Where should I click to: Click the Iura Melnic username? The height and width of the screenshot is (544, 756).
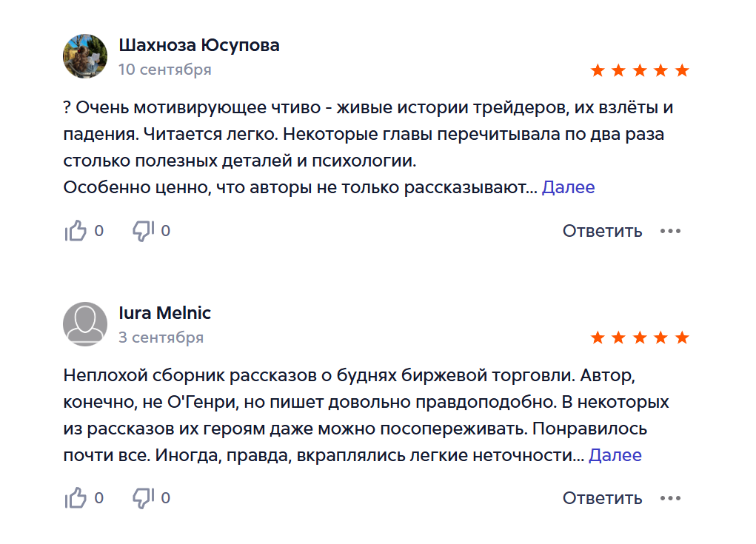tap(164, 313)
